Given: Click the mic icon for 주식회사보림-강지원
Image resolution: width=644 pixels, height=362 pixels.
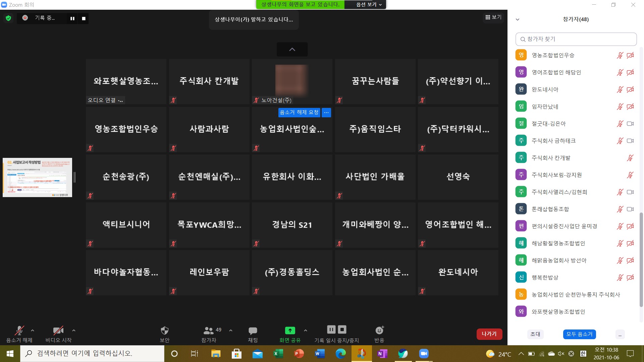Looking at the screenshot, I should 630,175.
